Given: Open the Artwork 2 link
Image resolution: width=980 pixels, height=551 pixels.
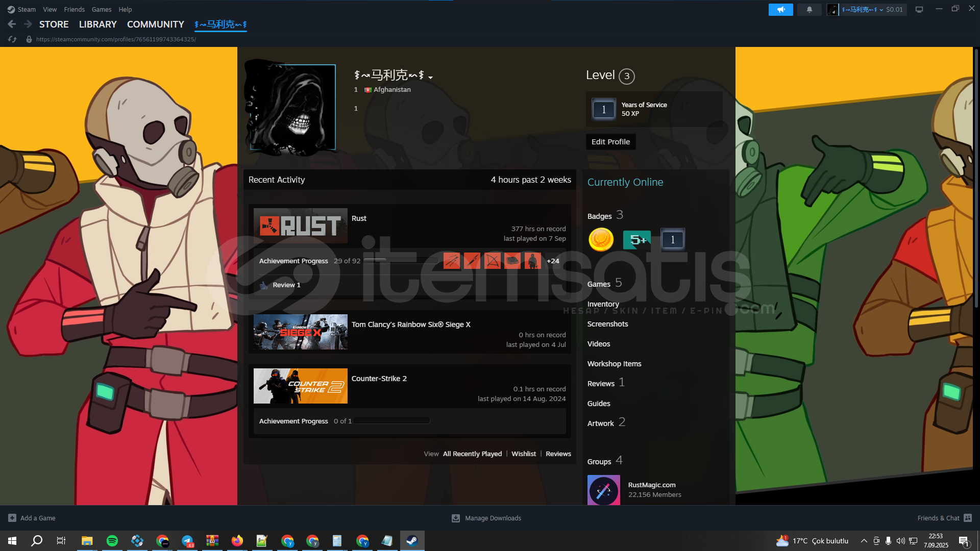Looking at the screenshot, I should point(606,422).
